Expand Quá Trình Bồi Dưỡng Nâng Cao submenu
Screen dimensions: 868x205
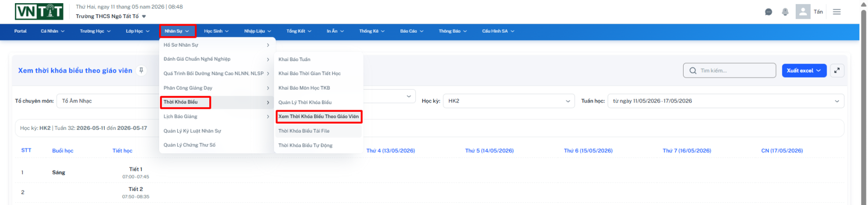coord(216,74)
